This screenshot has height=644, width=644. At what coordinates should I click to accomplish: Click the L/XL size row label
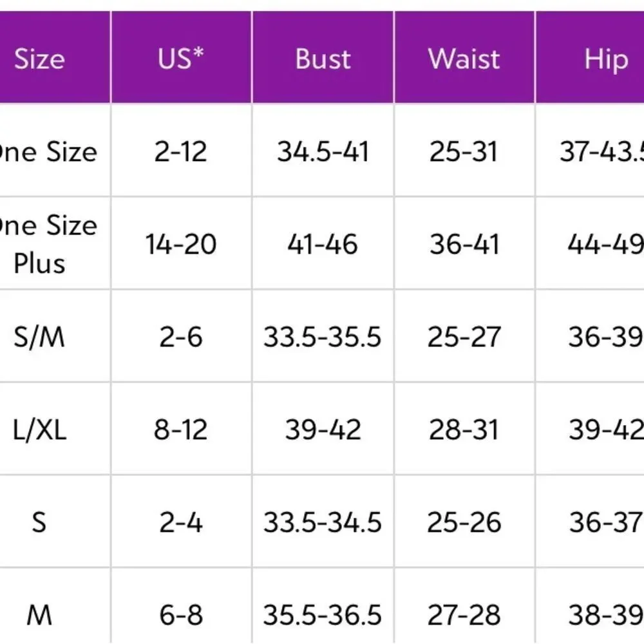[40, 430]
